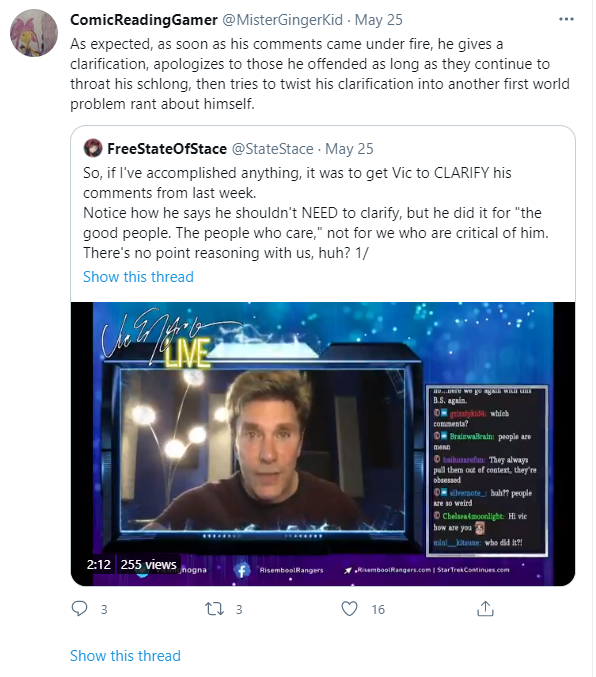This screenshot has height=677, width=596.
Task: Click the 2:12 video duration badge
Action: click(98, 564)
